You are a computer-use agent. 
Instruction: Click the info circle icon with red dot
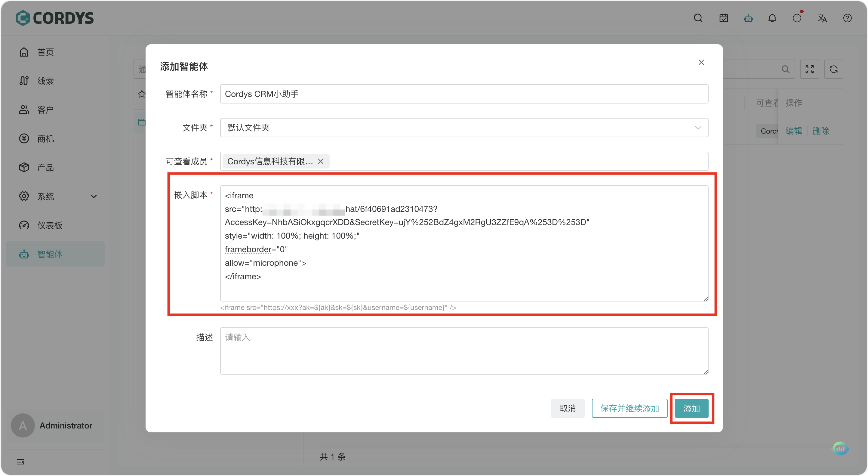797,18
